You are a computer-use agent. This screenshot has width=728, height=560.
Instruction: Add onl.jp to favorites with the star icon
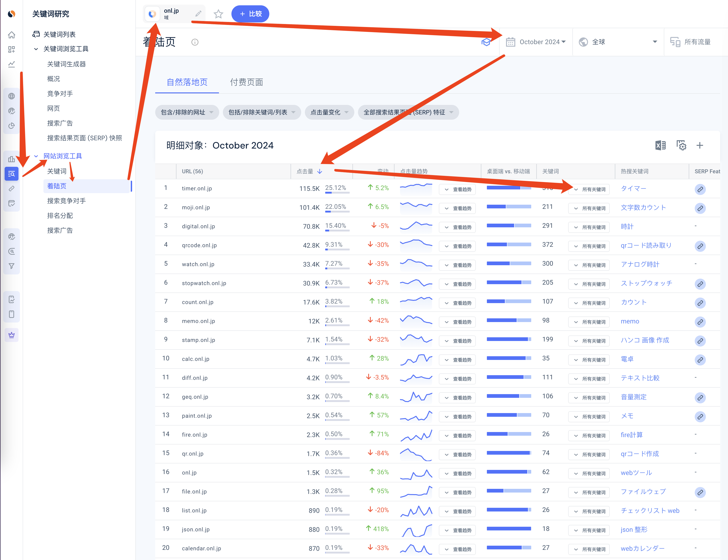click(218, 14)
